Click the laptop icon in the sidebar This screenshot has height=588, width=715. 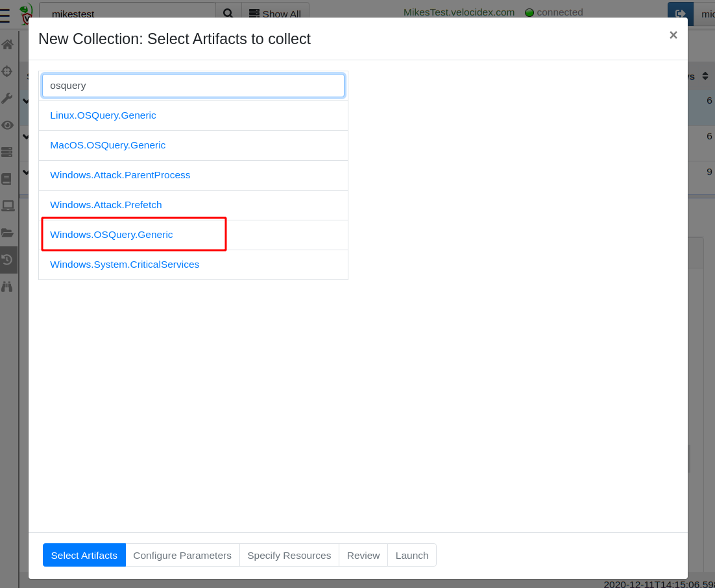8,206
